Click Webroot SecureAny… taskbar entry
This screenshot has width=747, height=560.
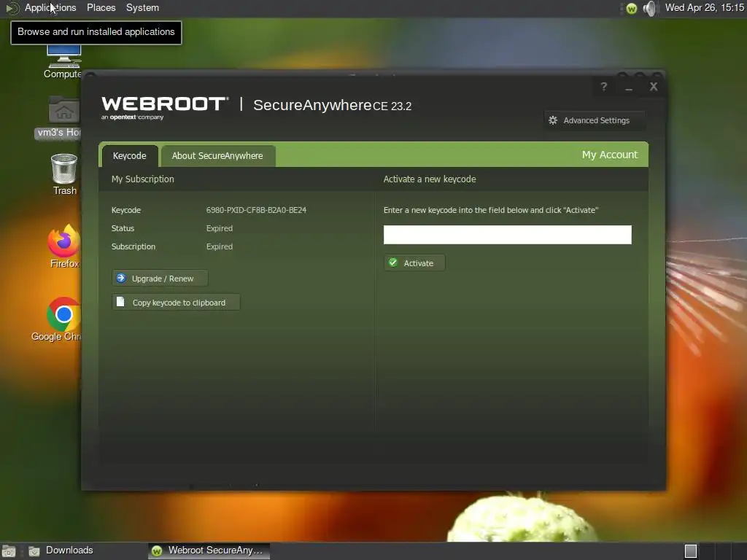(x=209, y=551)
